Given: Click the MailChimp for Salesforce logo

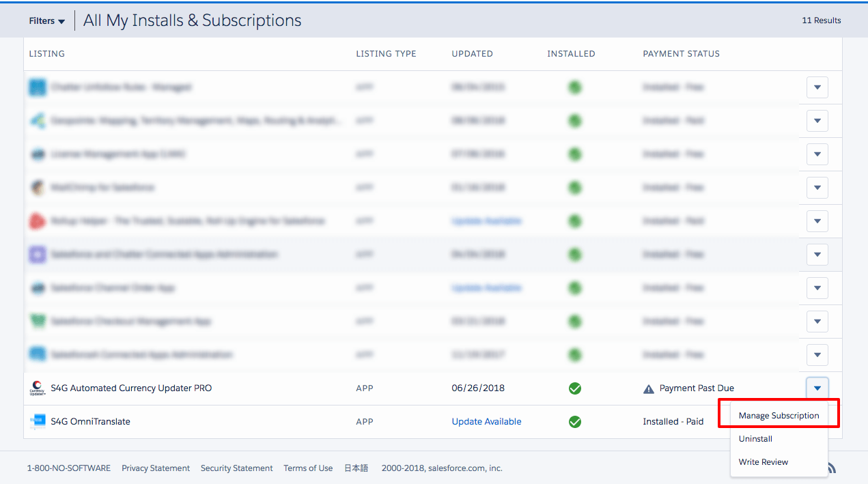Looking at the screenshot, I should click(x=37, y=188).
